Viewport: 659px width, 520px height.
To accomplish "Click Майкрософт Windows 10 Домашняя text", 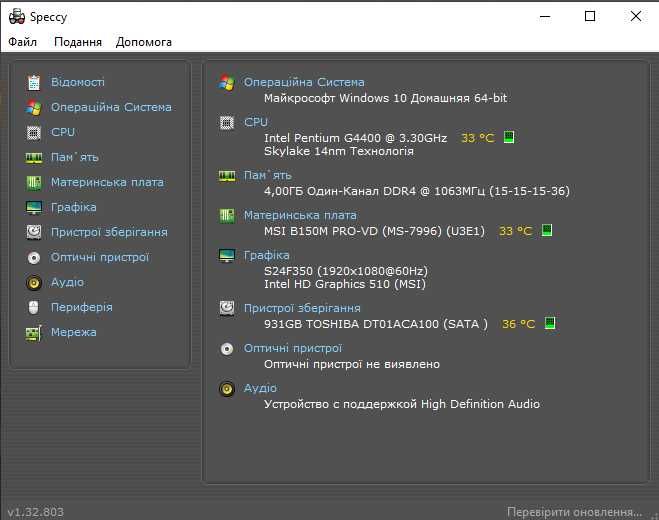I will 385,98.
